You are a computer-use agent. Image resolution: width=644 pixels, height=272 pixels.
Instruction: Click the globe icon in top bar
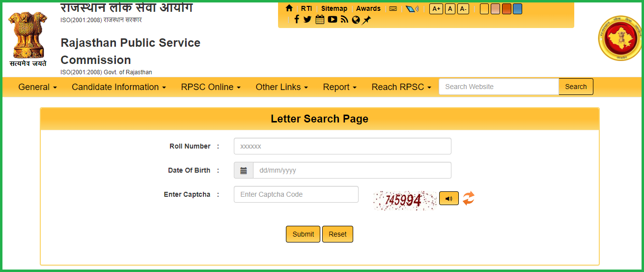tap(356, 20)
